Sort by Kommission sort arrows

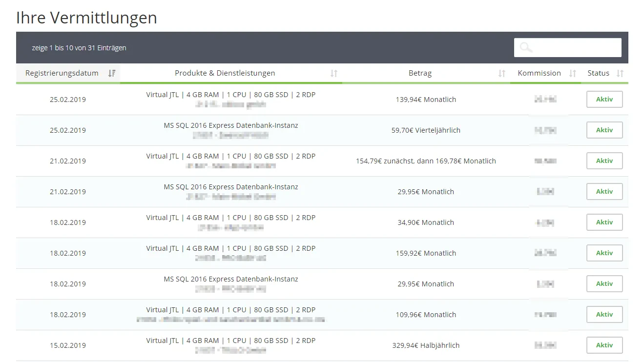click(x=573, y=73)
